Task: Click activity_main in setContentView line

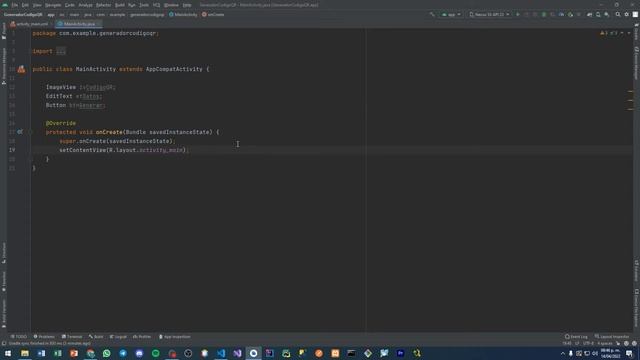Action: point(161,150)
